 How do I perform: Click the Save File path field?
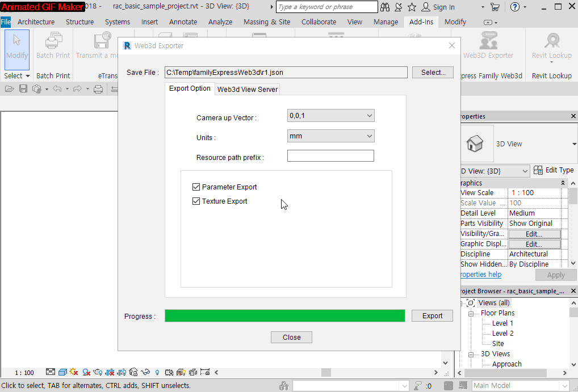(x=286, y=72)
